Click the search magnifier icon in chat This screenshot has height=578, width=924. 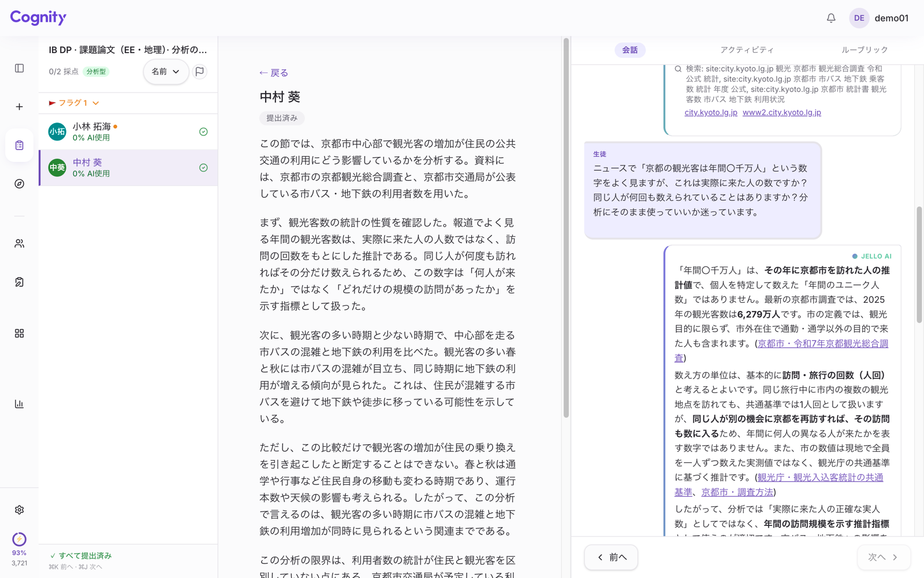[x=678, y=69]
